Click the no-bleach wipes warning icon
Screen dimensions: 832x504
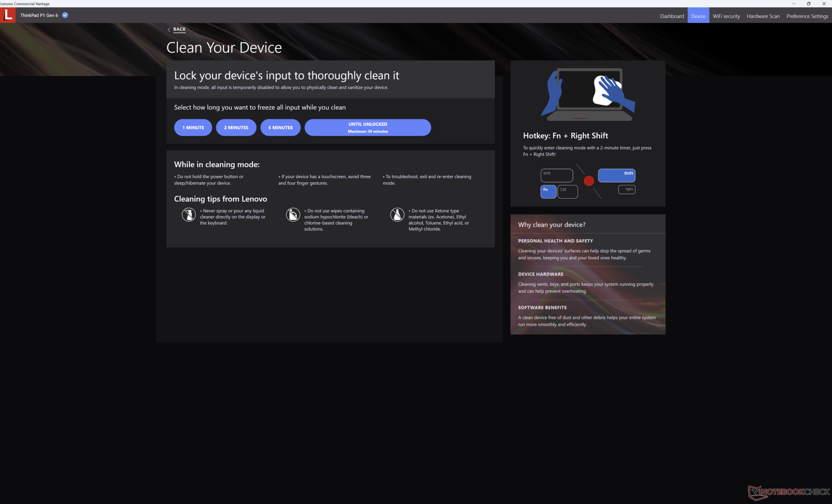293,214
